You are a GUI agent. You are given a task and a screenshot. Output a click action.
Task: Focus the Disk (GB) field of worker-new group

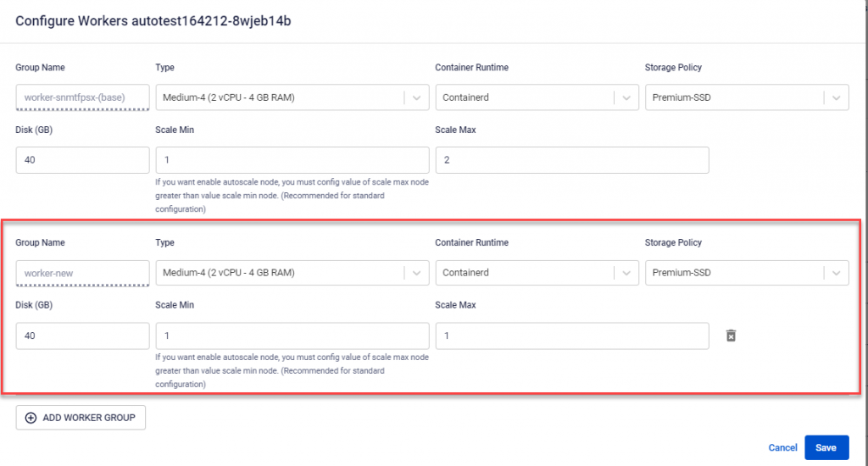click(82, 336)
